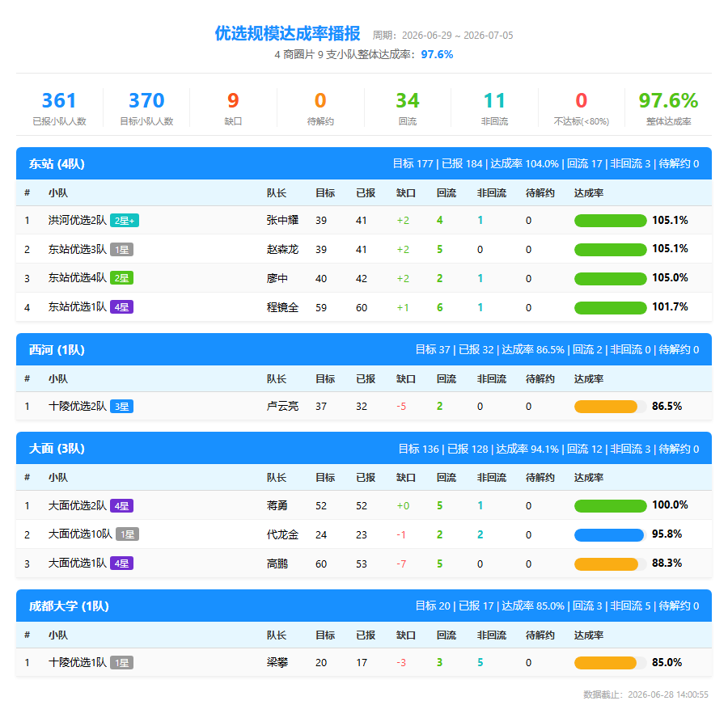Image resolution: width=728 pixels, height=726 pixels.
Task: Click the 大面优选1队 orange progress bar
Action: (610, 564)
